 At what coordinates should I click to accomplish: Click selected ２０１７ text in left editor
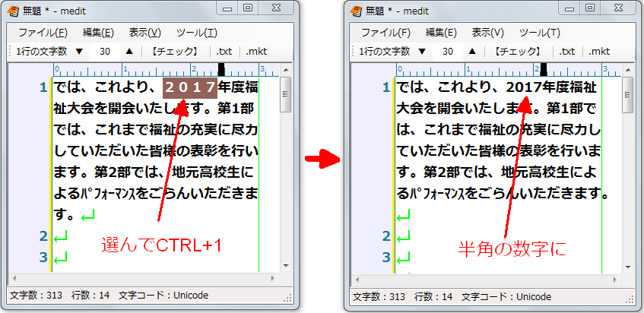[x=190, y=87]
